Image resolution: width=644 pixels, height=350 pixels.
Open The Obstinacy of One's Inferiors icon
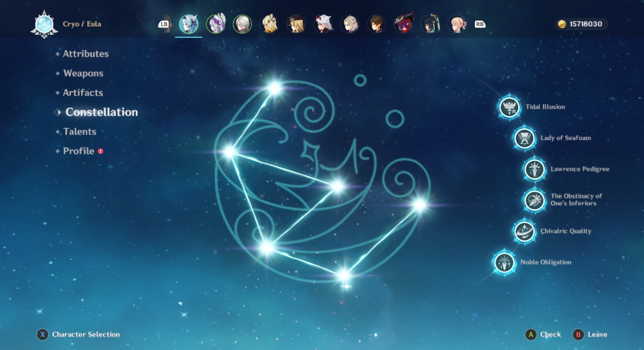click(x=534, y=200)
